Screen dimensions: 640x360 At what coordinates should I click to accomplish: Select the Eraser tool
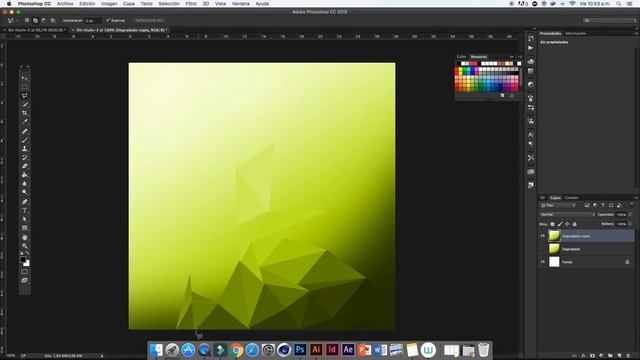tap(24, 166)
